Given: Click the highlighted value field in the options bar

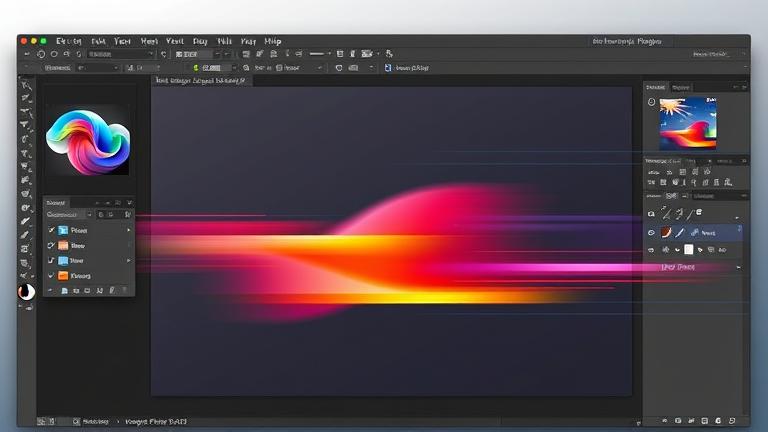Looking at the screenshot, I should tap(215, 68).
